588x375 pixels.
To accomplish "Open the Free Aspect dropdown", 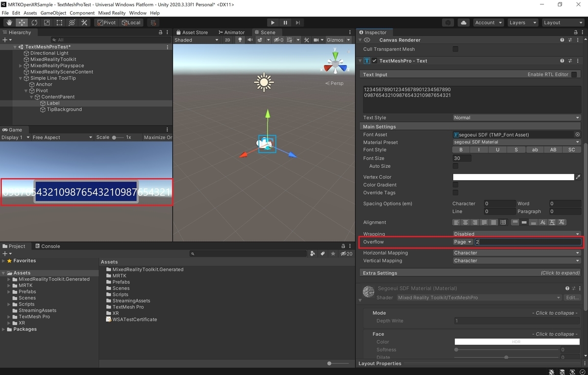I will coord(62,138).
